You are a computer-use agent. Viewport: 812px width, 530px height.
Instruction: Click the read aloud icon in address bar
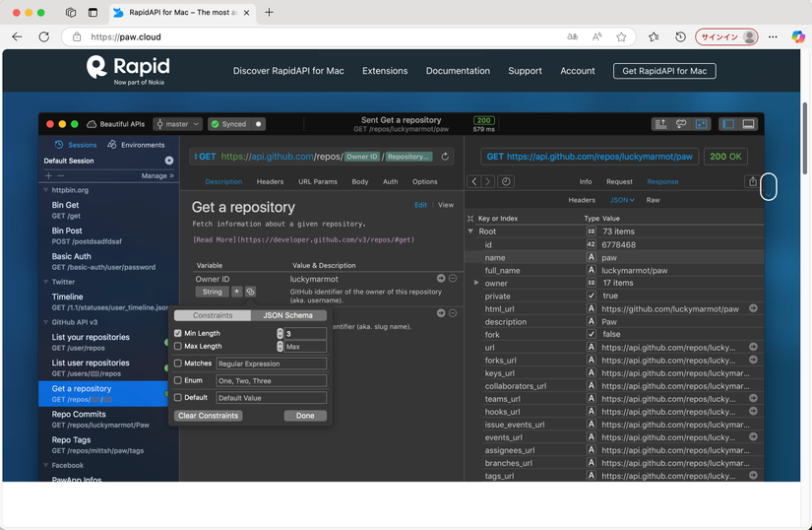pos(597,36)
